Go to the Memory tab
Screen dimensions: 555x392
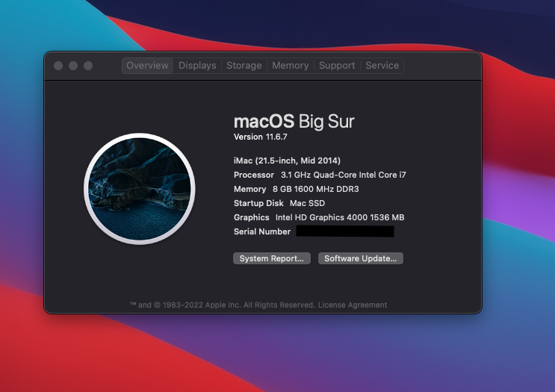291,66
